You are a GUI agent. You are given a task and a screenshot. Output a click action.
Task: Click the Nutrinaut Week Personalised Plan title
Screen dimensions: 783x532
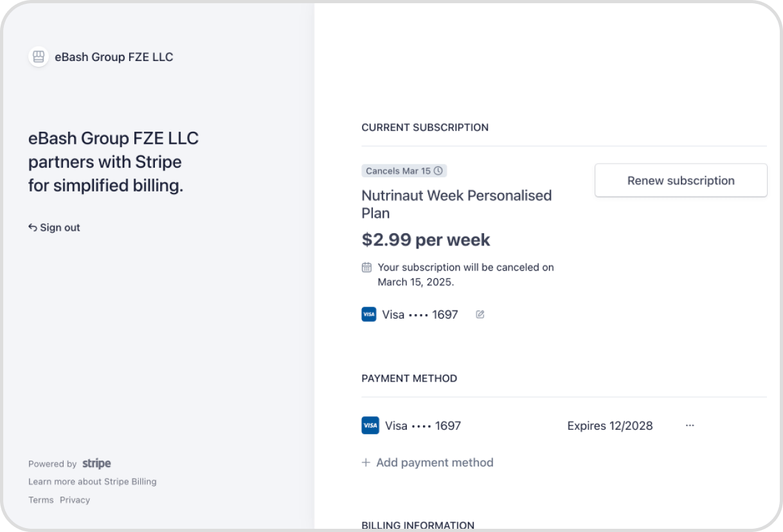pos(457,204)
